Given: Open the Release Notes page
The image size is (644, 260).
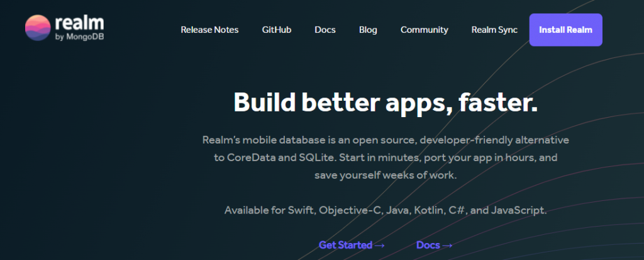Looking at the screenshot, I should coord(209,30).
